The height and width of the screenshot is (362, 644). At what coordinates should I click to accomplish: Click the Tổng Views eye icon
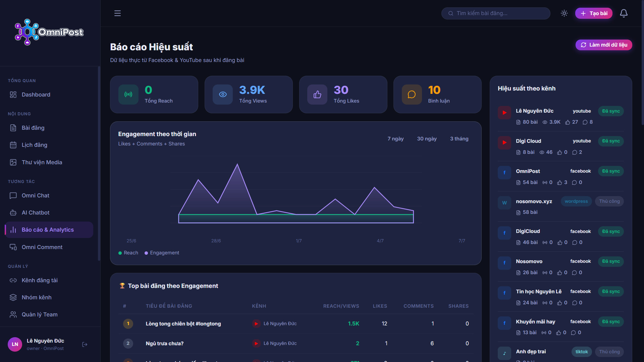pyautogui.click(x=223, y=95)
